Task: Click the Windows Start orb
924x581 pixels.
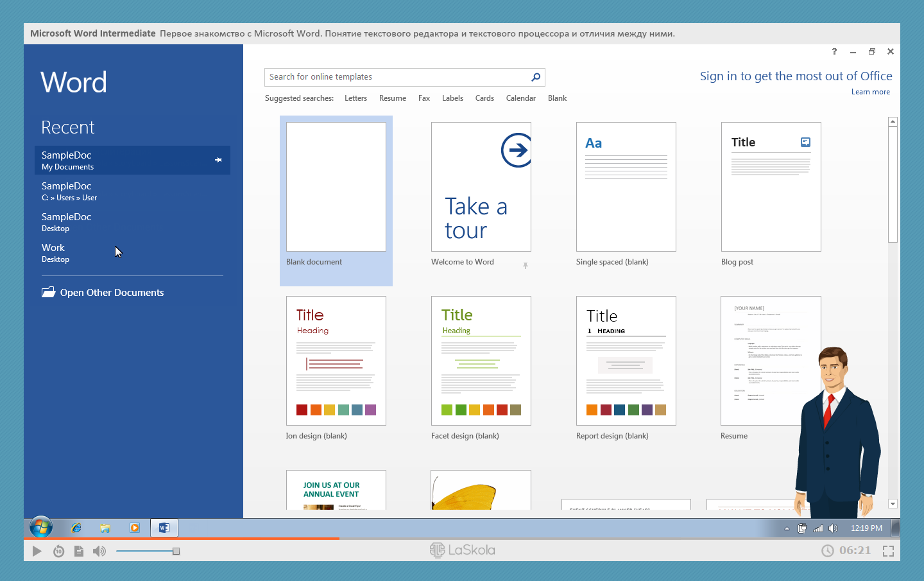Action: (41, 528)
